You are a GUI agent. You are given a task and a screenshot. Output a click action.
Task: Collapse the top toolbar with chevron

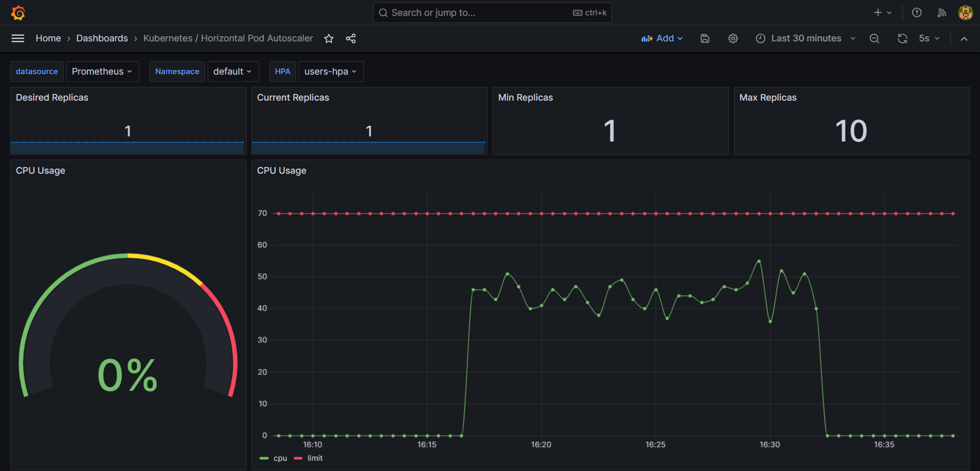coord(964,38)
